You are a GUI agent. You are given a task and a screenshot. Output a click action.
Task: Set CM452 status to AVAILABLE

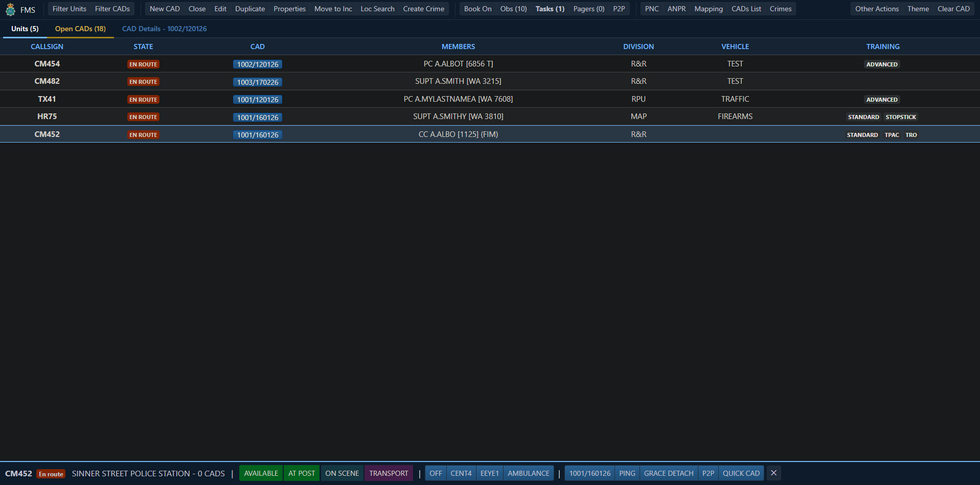(261, 473)
